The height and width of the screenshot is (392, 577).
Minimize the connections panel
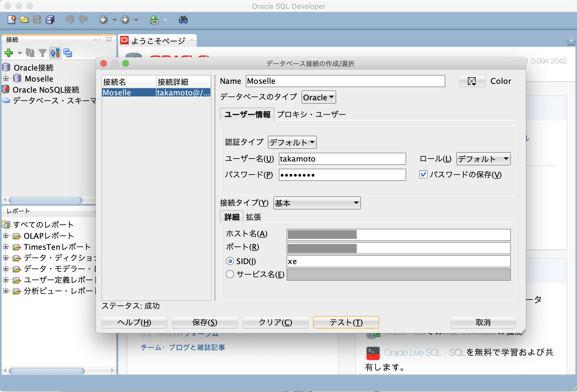pos(109,40)
